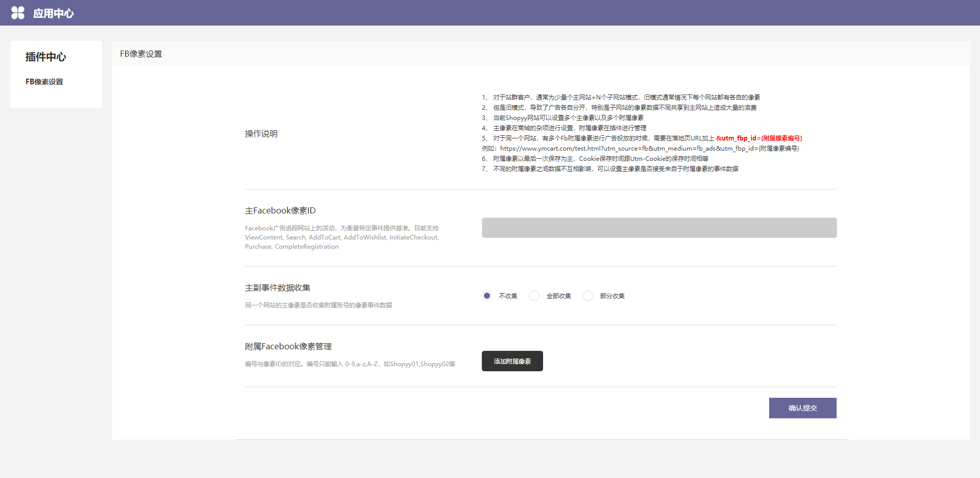Screen dimensions: 980x478
Task: Click the 应用中心 header title
Action: [53, 13]
